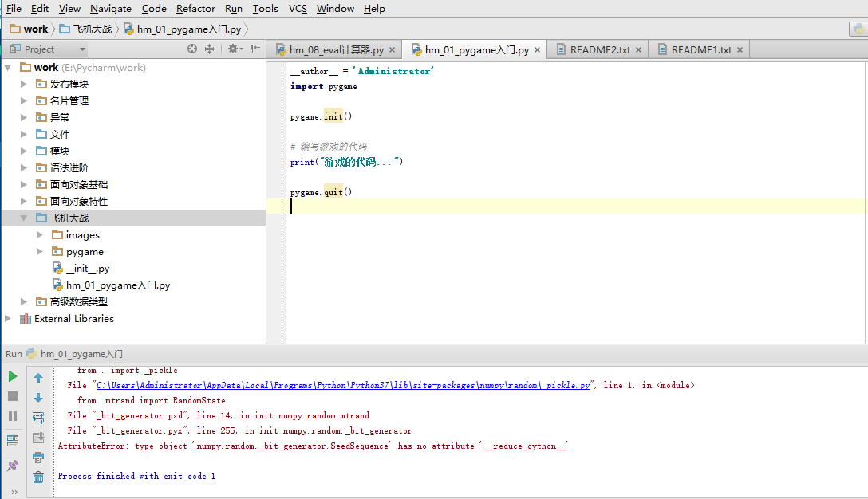The height and width of the screenshot is (499, 868).
Task: Click the gray Stop process square
Action: point(13,397)
